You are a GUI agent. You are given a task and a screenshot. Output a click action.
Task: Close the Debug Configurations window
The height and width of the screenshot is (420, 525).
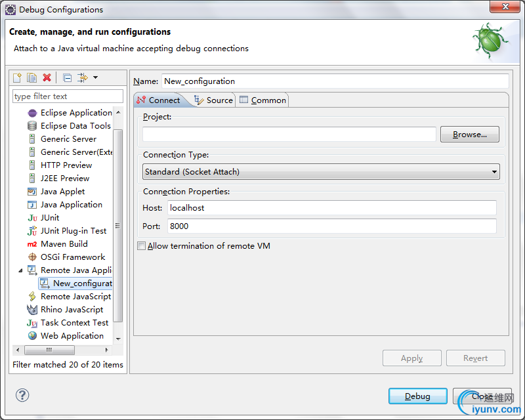click(505, 7)
